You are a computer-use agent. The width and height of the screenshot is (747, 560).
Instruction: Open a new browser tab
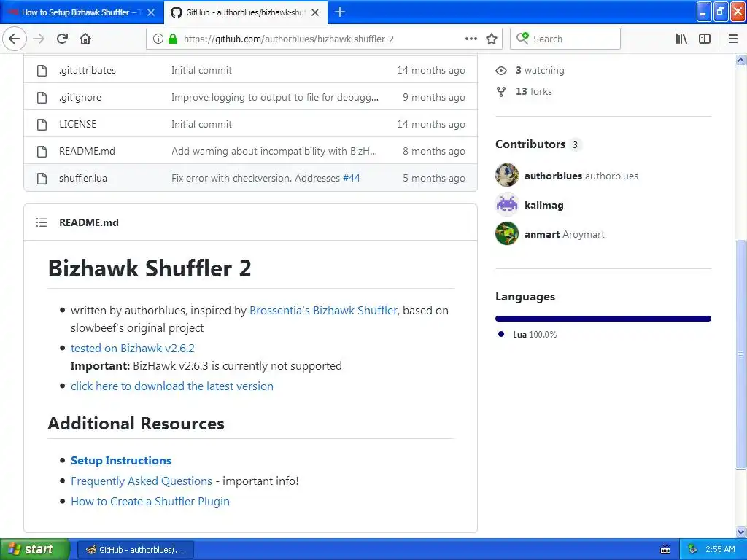click(340, 12)
